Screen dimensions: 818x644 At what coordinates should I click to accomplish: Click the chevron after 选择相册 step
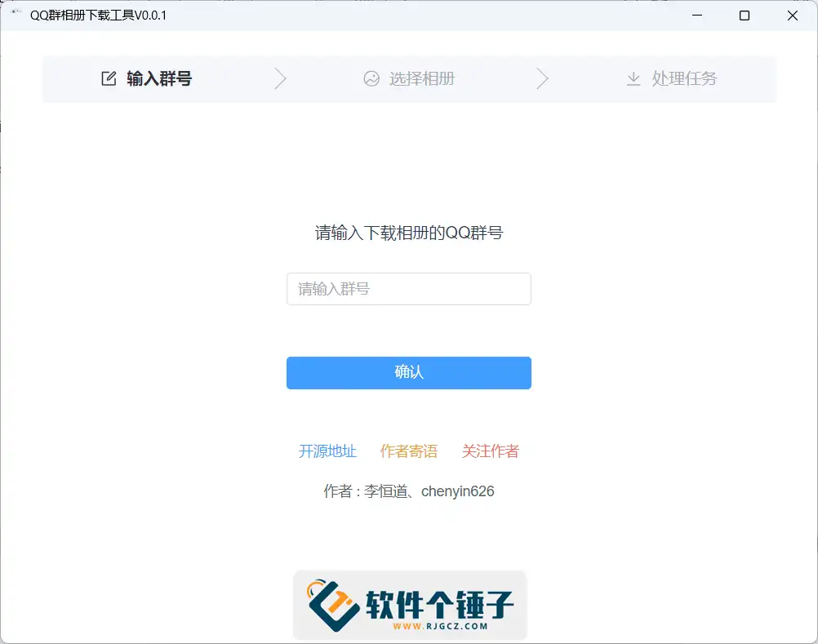[x=543, y=78]
